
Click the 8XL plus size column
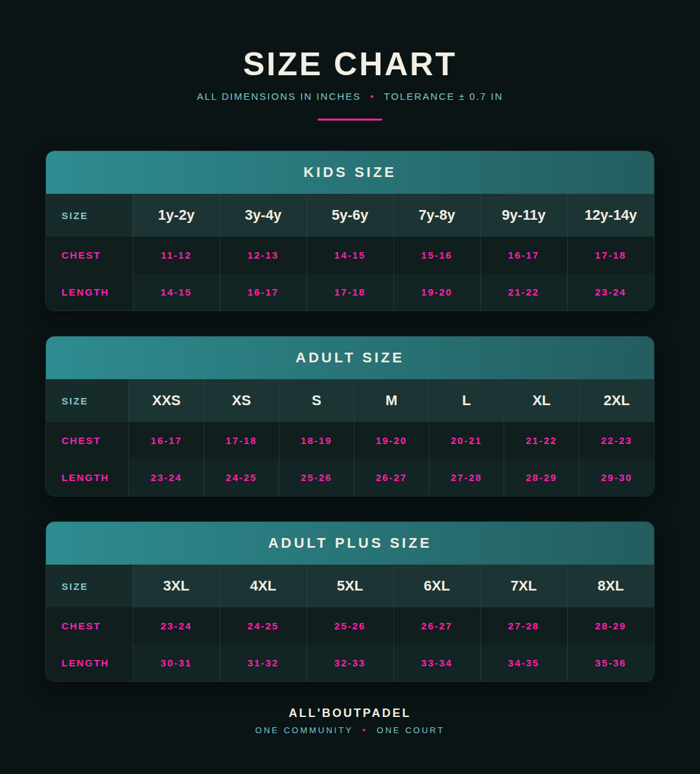(611, 586)
